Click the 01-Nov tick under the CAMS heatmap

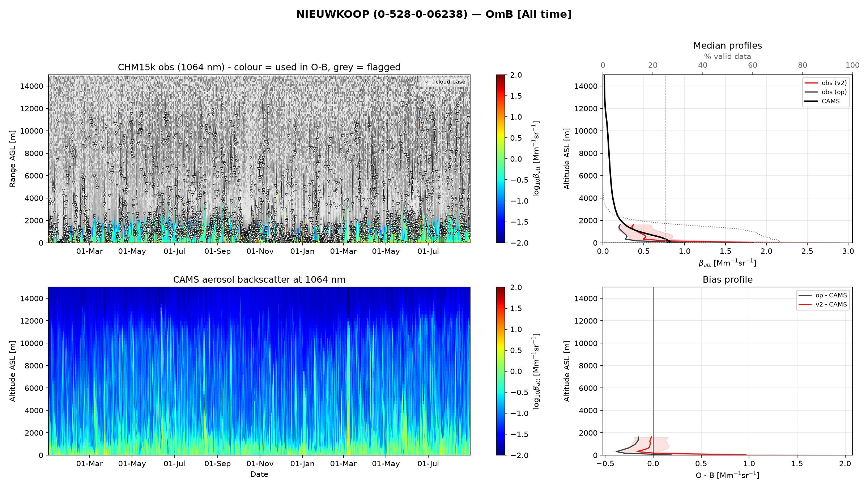[260, 463]
